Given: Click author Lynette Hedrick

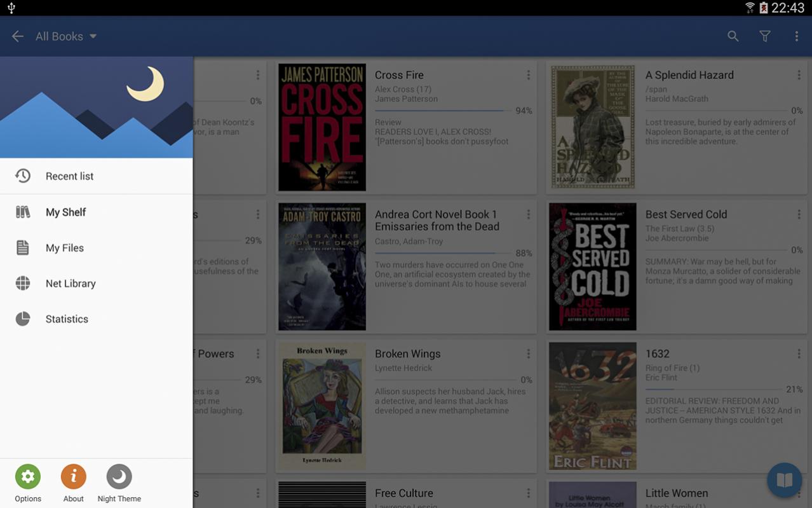Looking at the screenshot, I should [403, 368].
